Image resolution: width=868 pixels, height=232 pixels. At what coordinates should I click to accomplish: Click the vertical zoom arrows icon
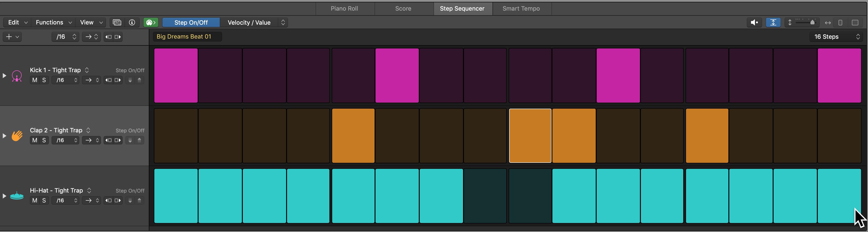[x=790, y=23]
